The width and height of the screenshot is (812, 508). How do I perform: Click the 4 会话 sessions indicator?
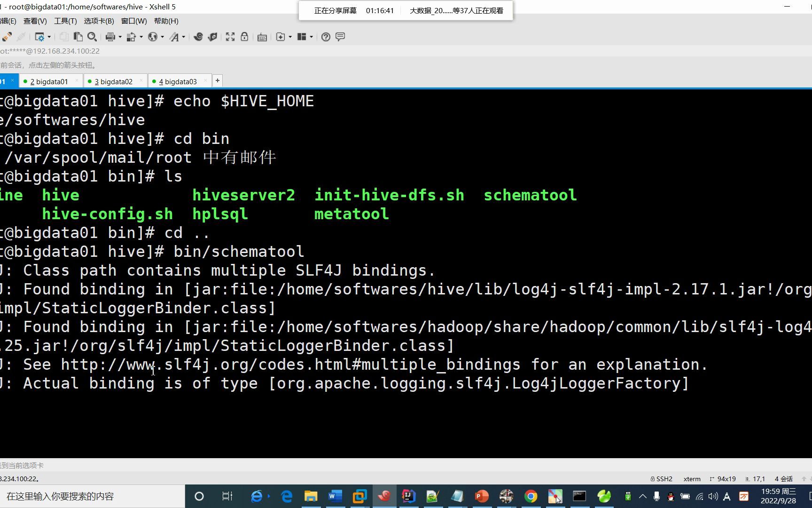783,479
